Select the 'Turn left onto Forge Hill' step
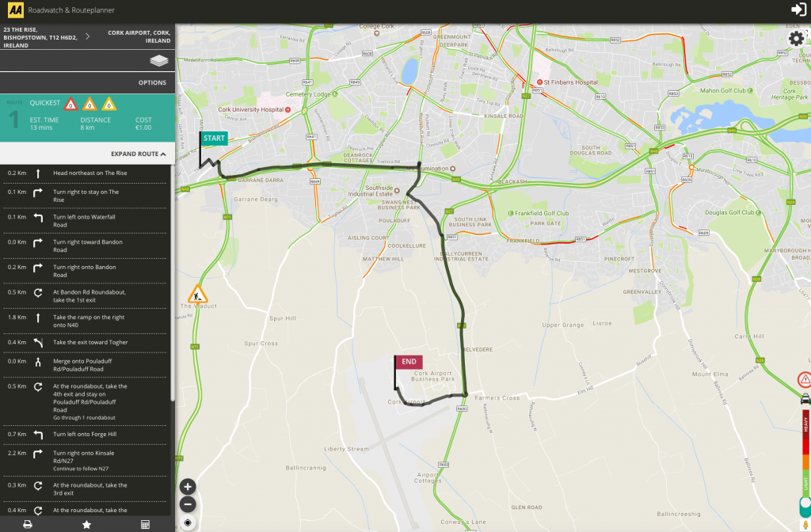The height and width of the screenshot is (532, 811). click(87, 435)
